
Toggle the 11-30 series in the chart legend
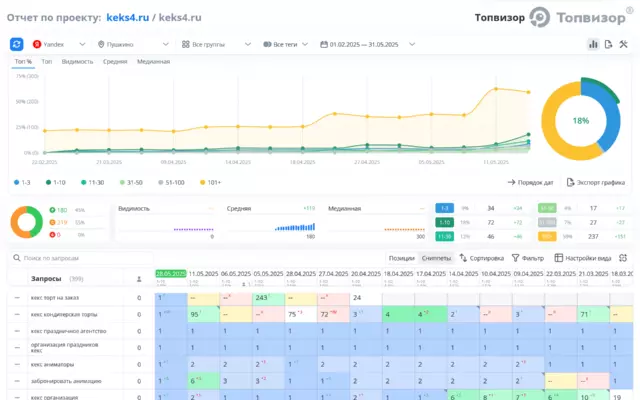pos(92,182)
